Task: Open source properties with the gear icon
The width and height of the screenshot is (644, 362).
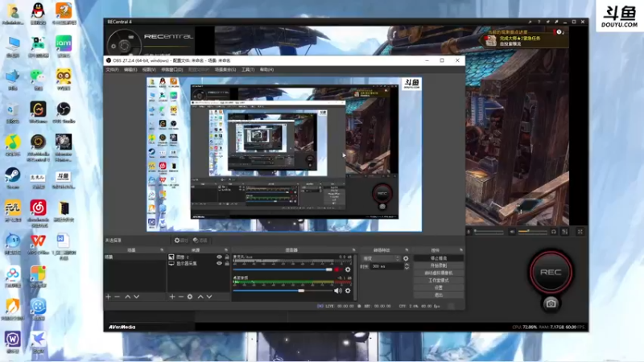Action: pos(190,296)
